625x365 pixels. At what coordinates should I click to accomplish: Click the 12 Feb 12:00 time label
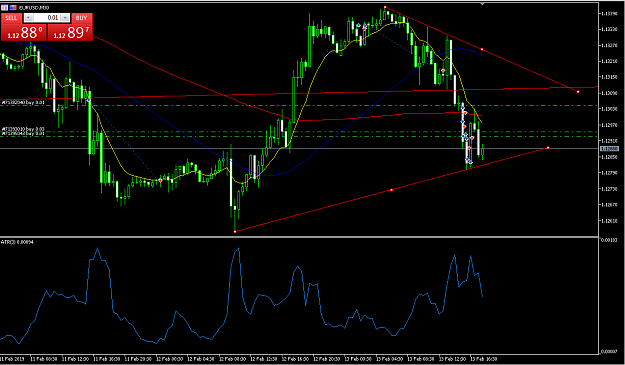264,359
